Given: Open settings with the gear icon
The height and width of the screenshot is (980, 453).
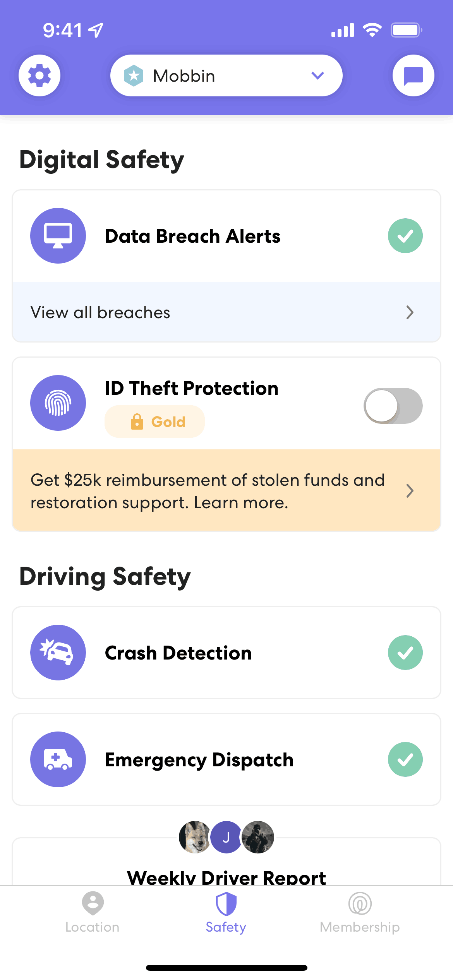Looking at the screenshot, I should [x=39, y=75].
